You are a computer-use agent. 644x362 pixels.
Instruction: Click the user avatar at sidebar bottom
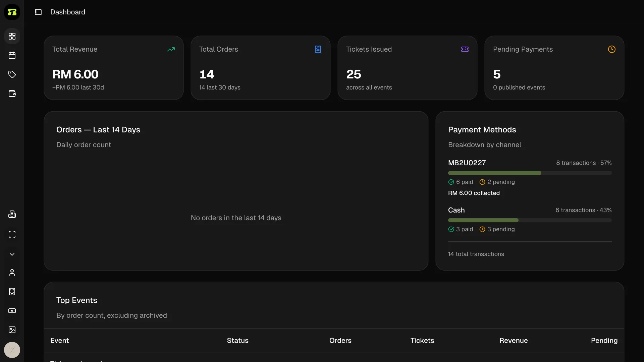12,350
